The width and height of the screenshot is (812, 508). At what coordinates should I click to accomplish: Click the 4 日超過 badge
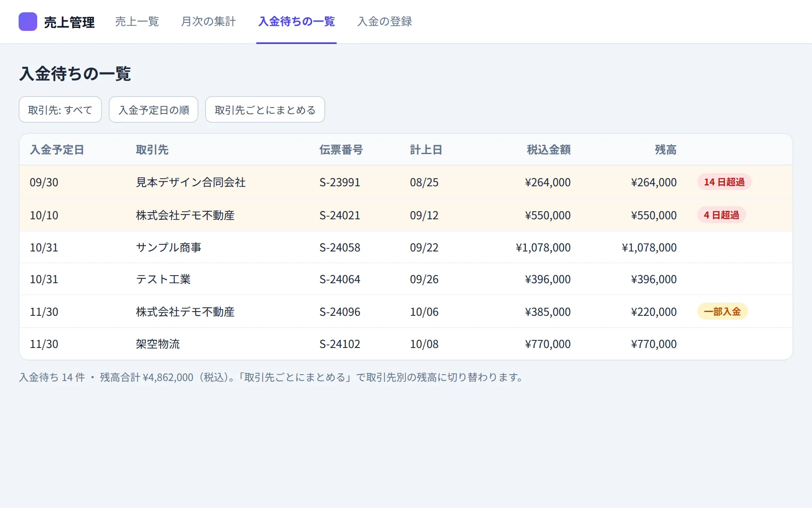(721, 215)
